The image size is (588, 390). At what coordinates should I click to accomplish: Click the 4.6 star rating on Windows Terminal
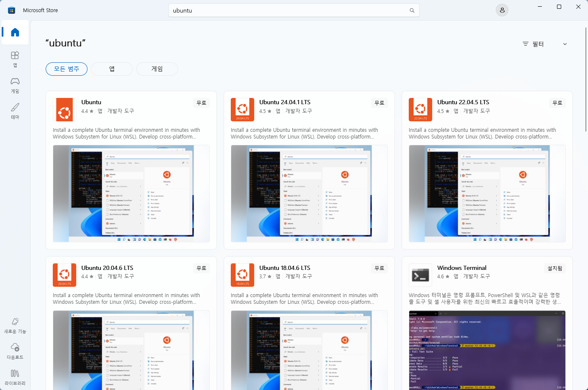pos(444,277)
